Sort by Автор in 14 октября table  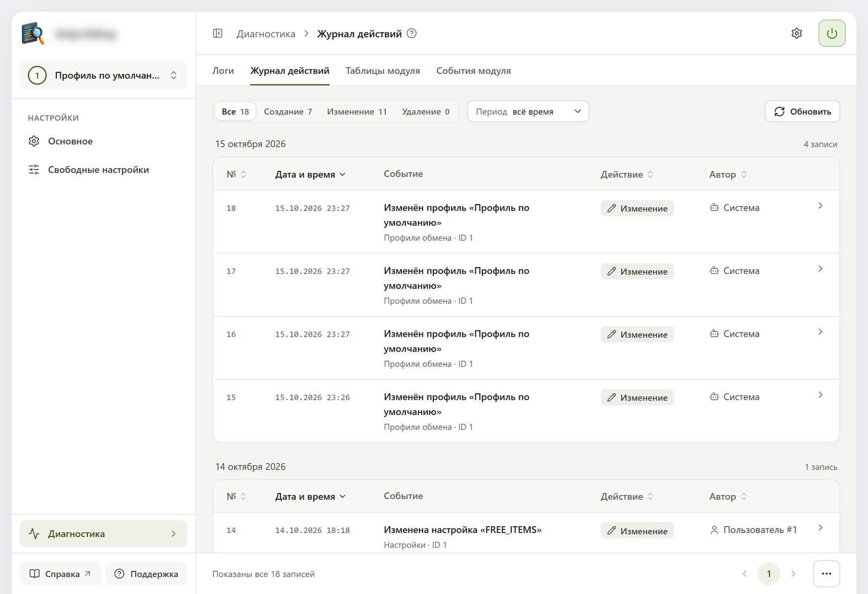coord(728,497)
